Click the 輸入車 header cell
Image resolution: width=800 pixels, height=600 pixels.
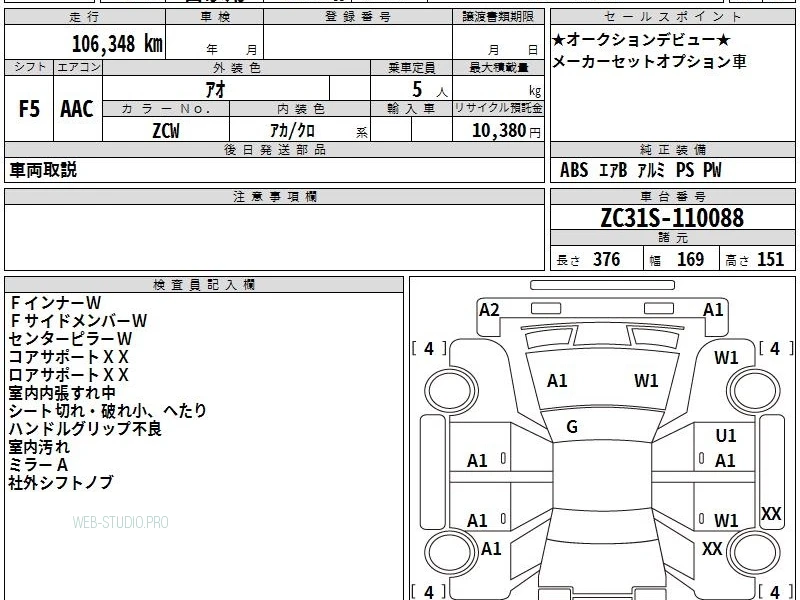(411, 109)
